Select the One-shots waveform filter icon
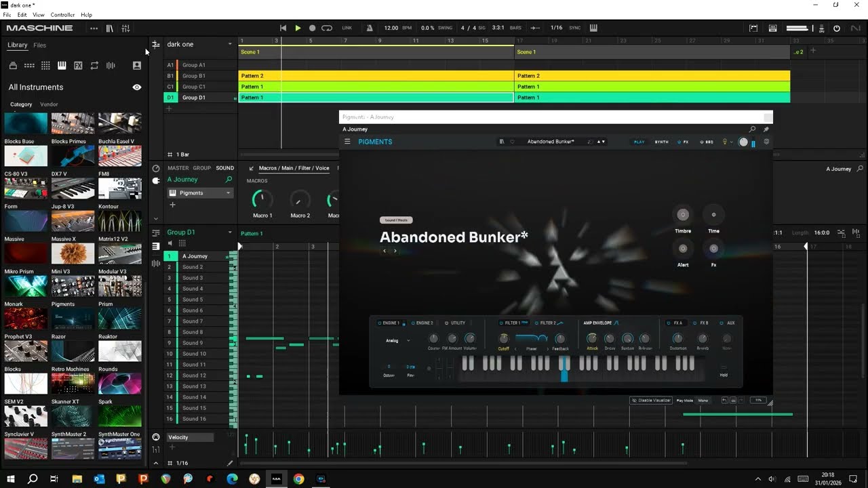This screenshot has width=868, height=488. (x=111, y=66)
